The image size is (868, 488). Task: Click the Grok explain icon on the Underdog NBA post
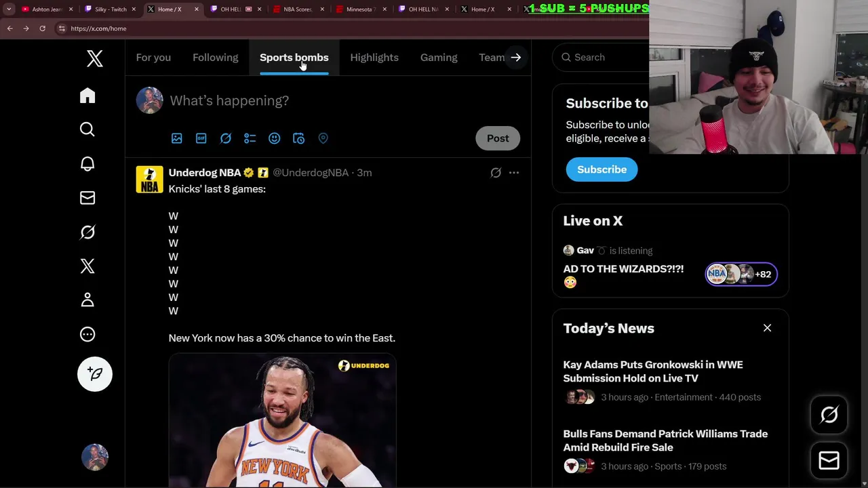pos(496,173)
